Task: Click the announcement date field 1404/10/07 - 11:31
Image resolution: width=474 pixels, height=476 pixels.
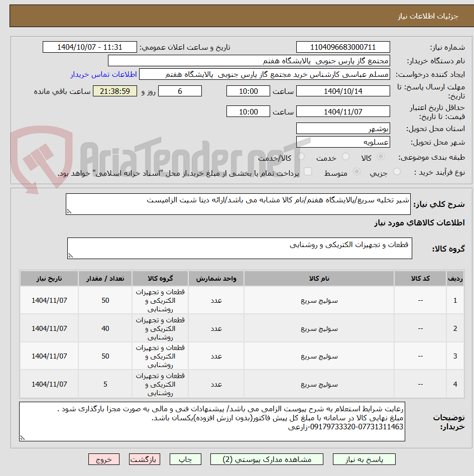Action: 90,47
